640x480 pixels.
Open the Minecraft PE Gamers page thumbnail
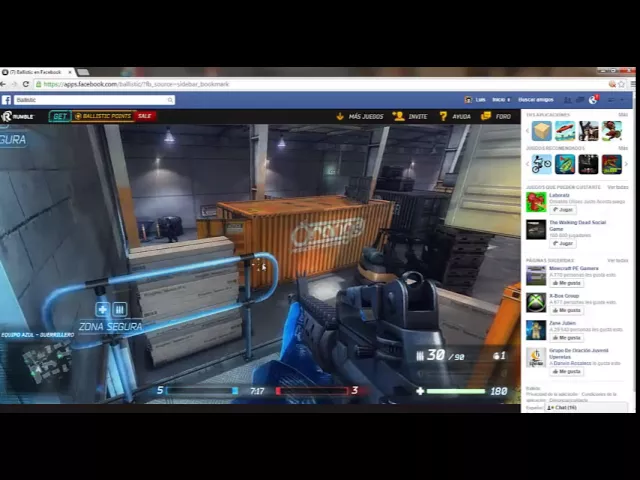tap(536, 276)
